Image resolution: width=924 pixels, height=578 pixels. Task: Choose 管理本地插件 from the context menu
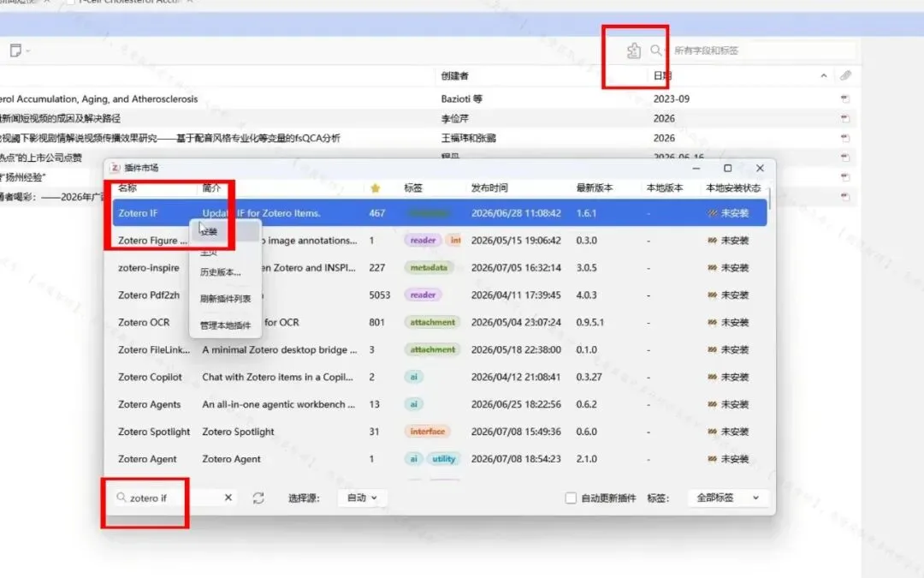click(x=225, y=325)
